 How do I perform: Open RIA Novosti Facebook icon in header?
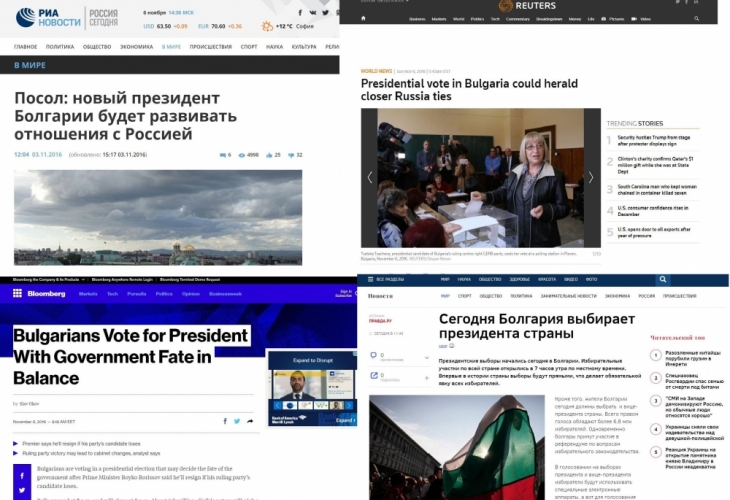300,13
